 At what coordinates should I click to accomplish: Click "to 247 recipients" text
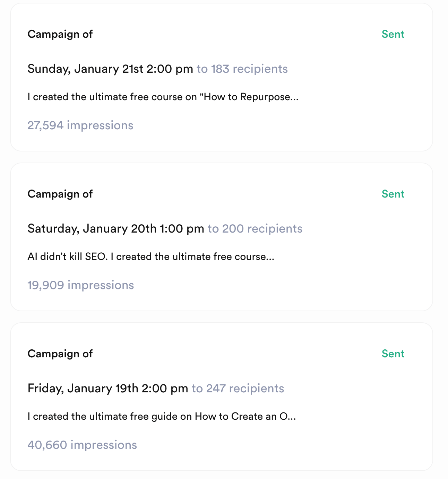(238, 389)
